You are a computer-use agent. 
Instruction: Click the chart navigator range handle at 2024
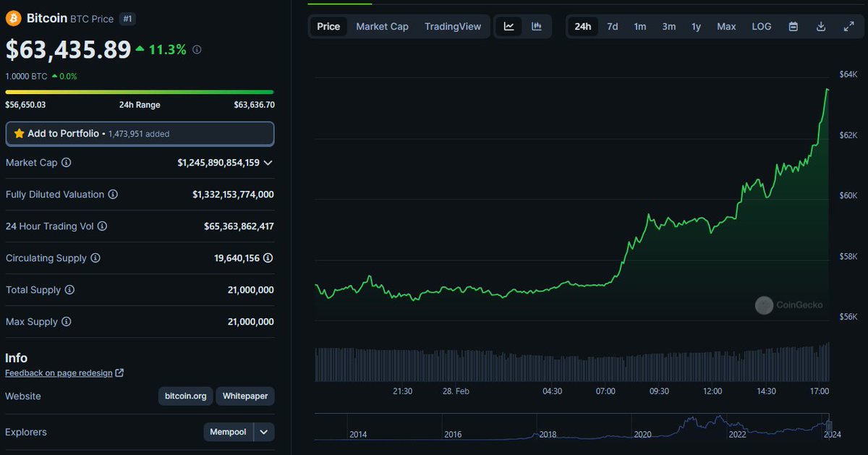pyautogui.click(x=829, y=426)
